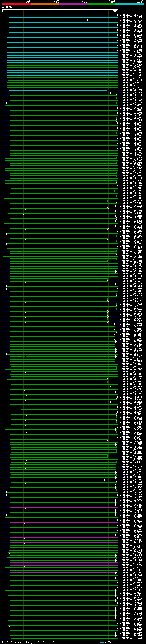
Task: Click the query end position 545
Action: (115, 11)
